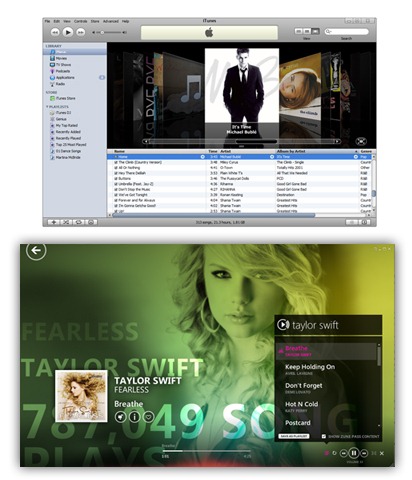
Task: Skip ahead with the iTunes fast-forward button
Action: (80, 32)
